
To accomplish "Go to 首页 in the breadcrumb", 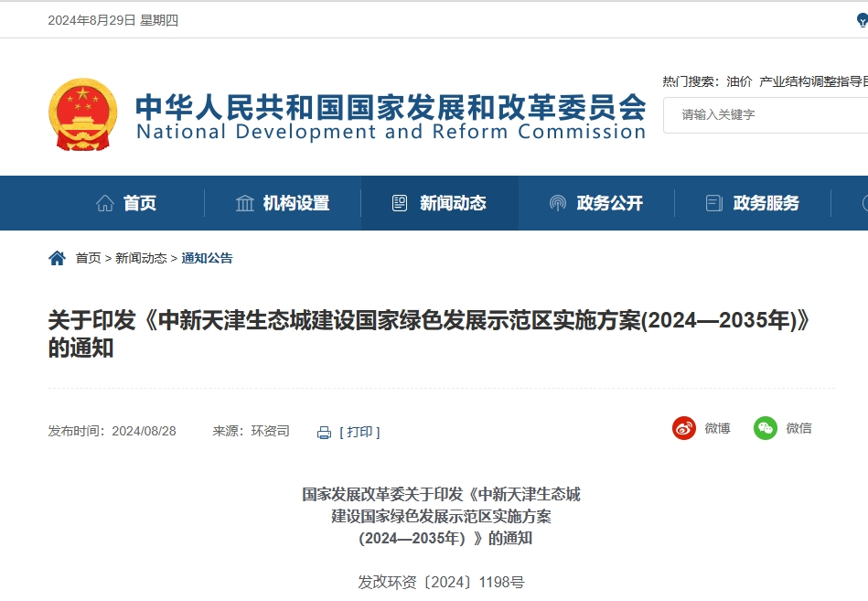I will tap(88, 258).
